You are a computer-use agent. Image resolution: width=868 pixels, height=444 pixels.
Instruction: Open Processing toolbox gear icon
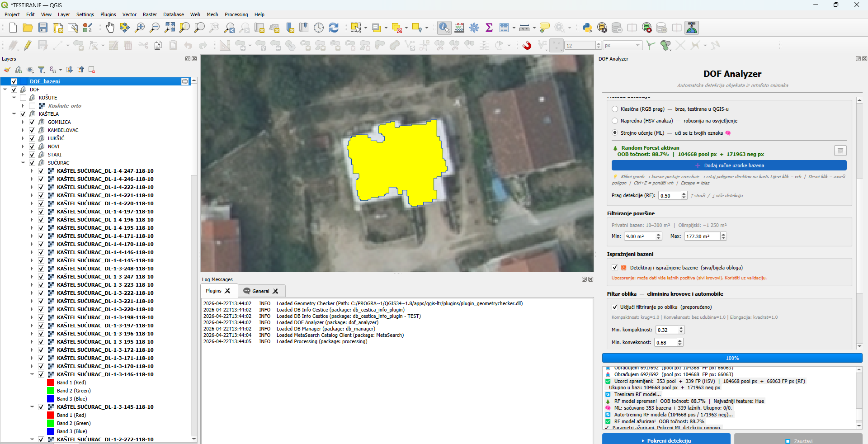(x=474, y=28)
